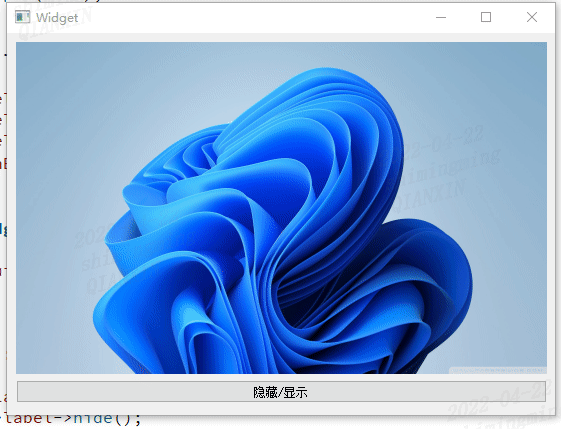Click the label->hide(); code line behind window
The height and width of the screenshot is (429, 561).
point(73,419)
